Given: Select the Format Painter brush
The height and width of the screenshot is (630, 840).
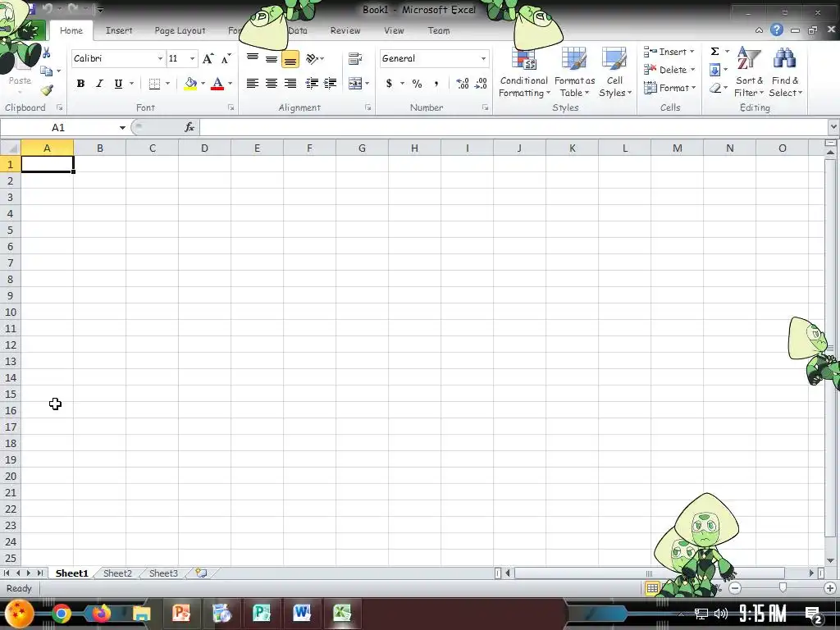Looking at the screenshot, I should 47,90.
